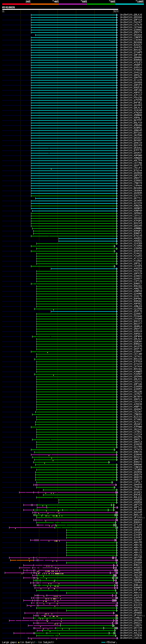
Task: Select the UniRef100_P24422 label
Action: pos(131,254)
